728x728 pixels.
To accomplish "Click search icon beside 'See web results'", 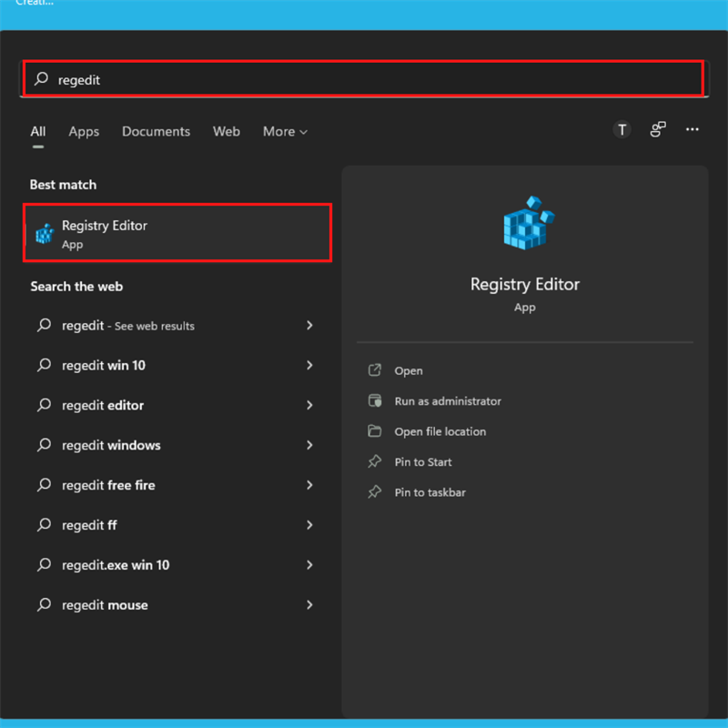I will pos(44,325).
